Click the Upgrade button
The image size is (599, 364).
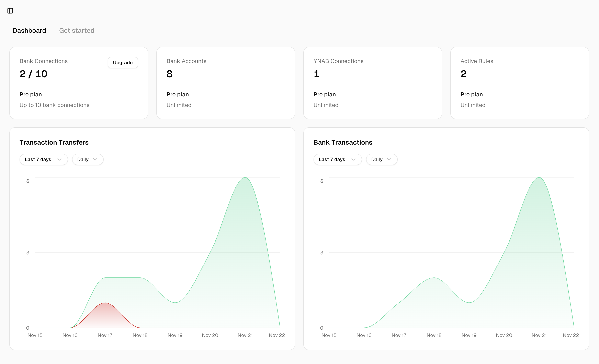[x=123, y=63]
